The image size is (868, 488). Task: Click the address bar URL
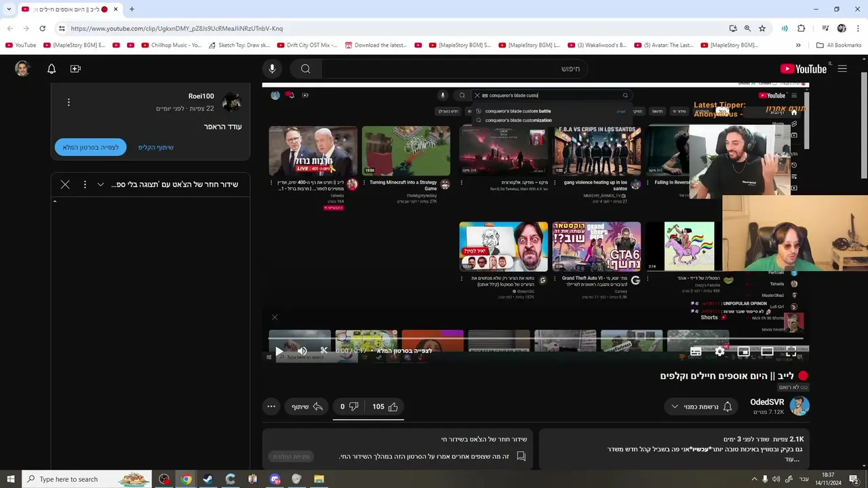click(x=176, y=28)
